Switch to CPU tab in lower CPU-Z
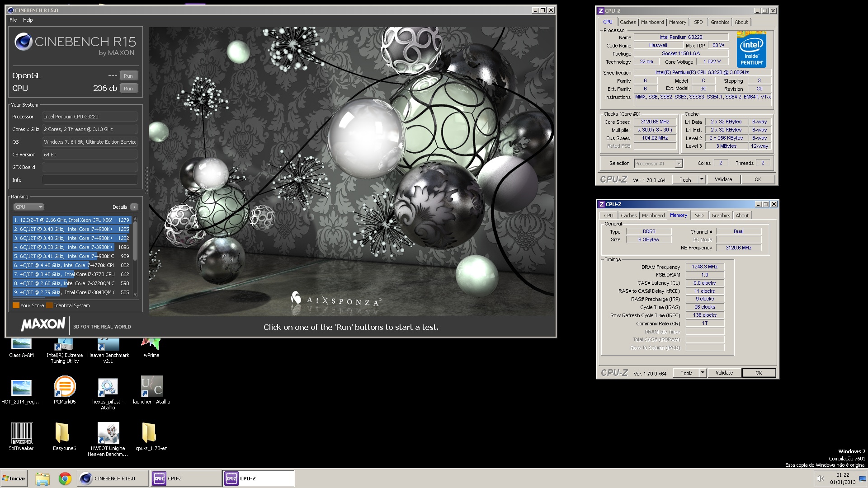The width and height of the screenshot is (868, 488). (x=609, y=216)
